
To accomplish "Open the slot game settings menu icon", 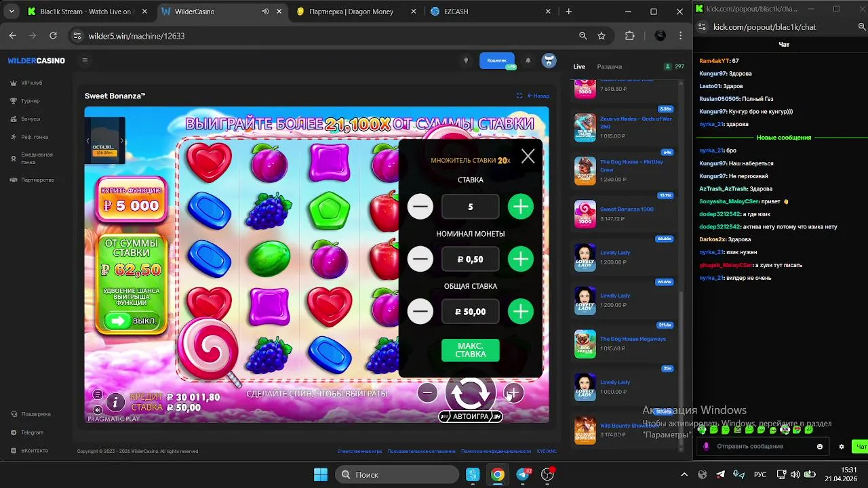I will [x=98, y=394].
